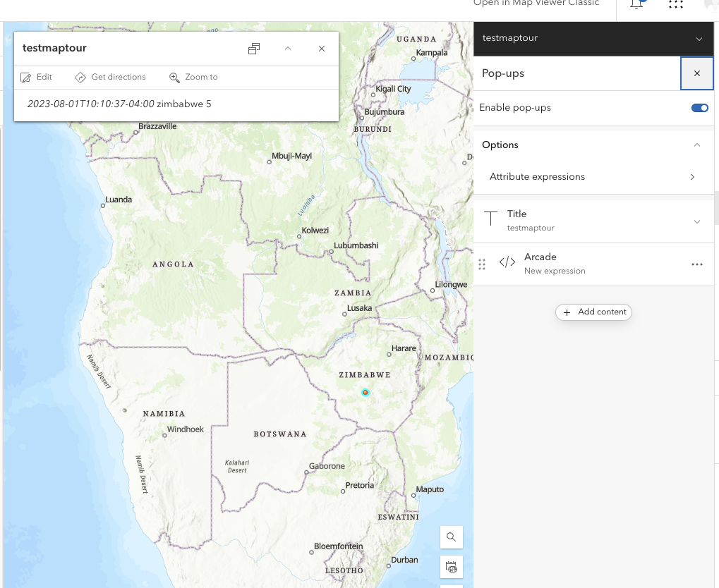The height and width of the screenshot is (588, 719).
Task: Click the Zoom to magnifier icon
Action: pos(174,78)
